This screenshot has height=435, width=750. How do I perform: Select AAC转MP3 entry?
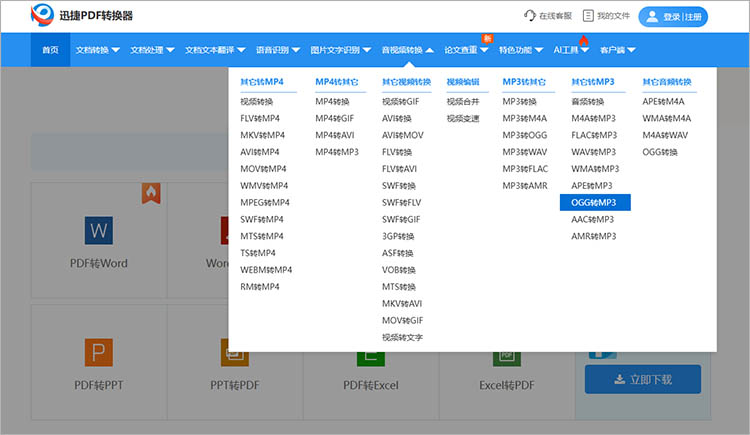pyautogui.click(x=593, y=219)
